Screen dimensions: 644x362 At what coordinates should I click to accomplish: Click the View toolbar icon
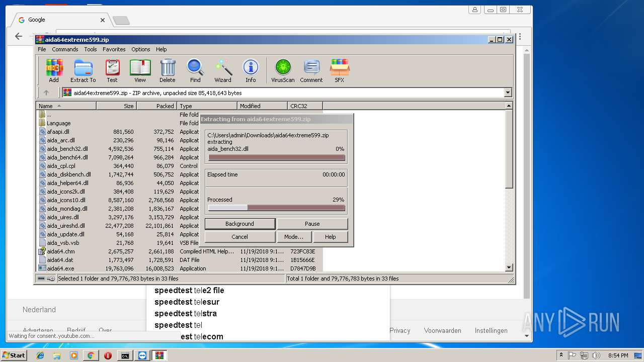tap(140, 71)
